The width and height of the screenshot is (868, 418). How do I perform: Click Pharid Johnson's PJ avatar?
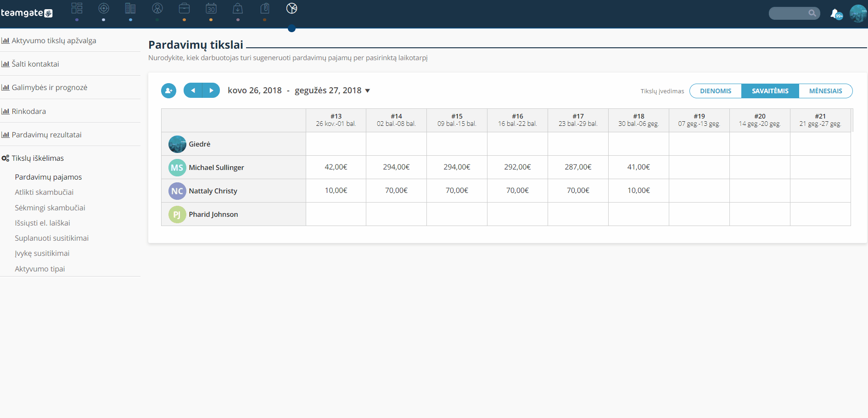click(177, 215)
